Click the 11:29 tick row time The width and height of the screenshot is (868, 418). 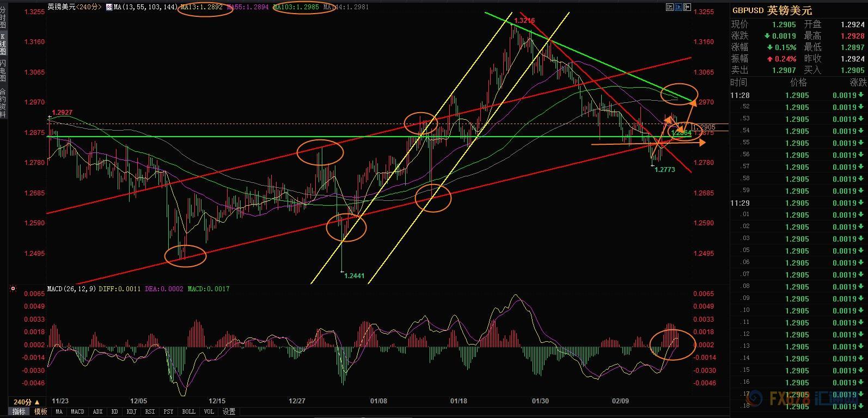coord(740,203)
